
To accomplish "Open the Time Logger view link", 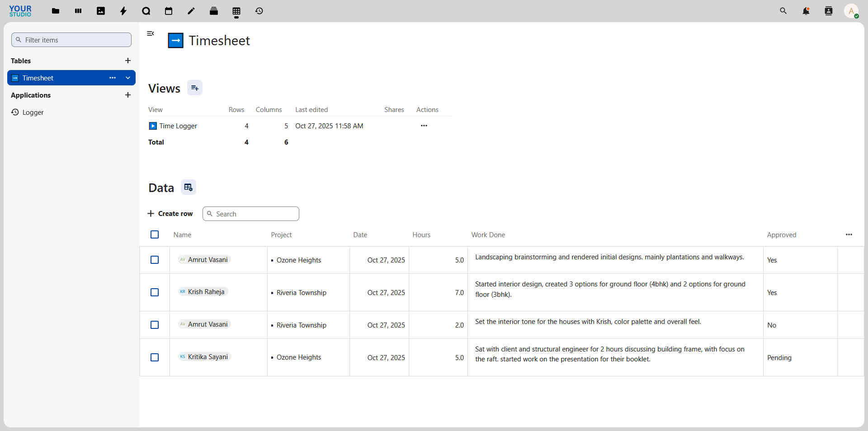I will pos(178,126).
